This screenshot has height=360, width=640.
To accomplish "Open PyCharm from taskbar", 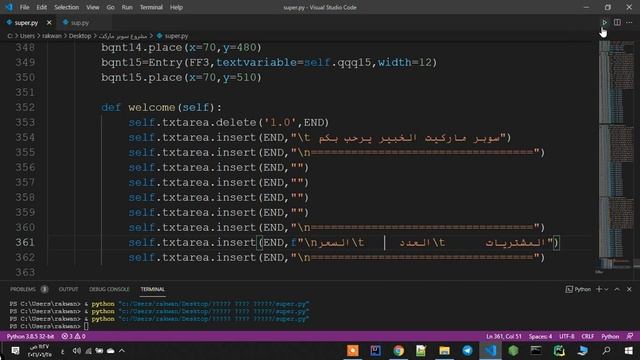I will pos(559,351).
